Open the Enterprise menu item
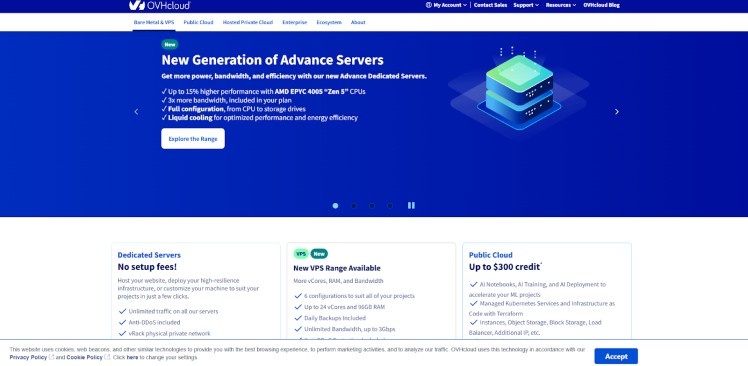 (x=294, y=22)
